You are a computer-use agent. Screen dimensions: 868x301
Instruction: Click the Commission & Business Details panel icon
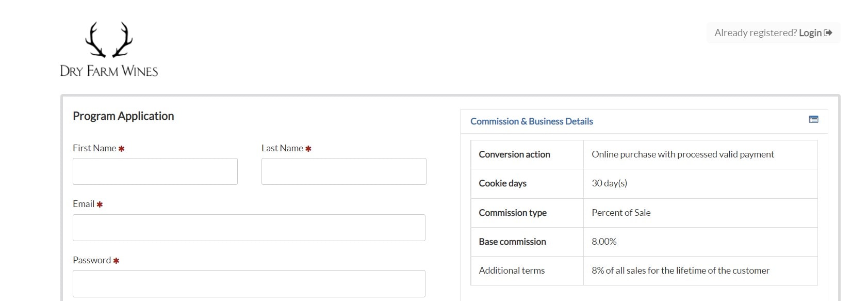click(813, 120)
